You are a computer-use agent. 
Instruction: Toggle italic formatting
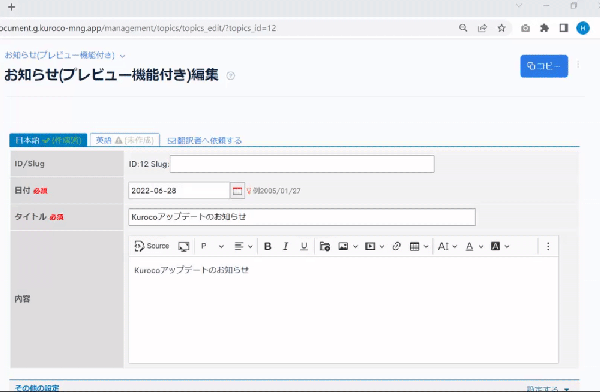tap(285, 246)
